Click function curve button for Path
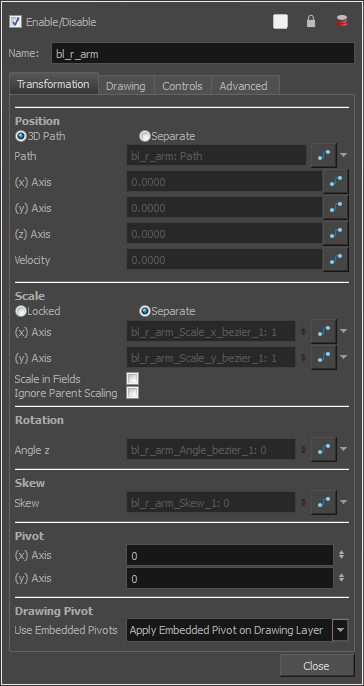 [324, 155]
